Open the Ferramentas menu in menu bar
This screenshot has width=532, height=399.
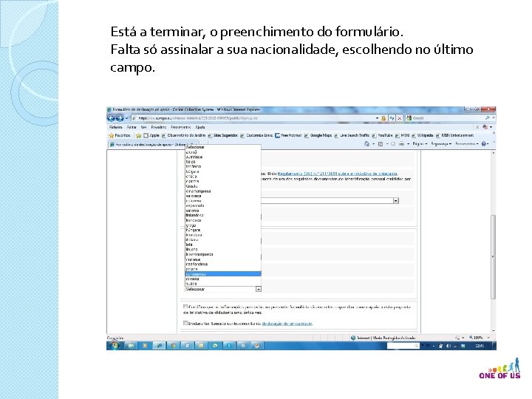tap(180, 127)
